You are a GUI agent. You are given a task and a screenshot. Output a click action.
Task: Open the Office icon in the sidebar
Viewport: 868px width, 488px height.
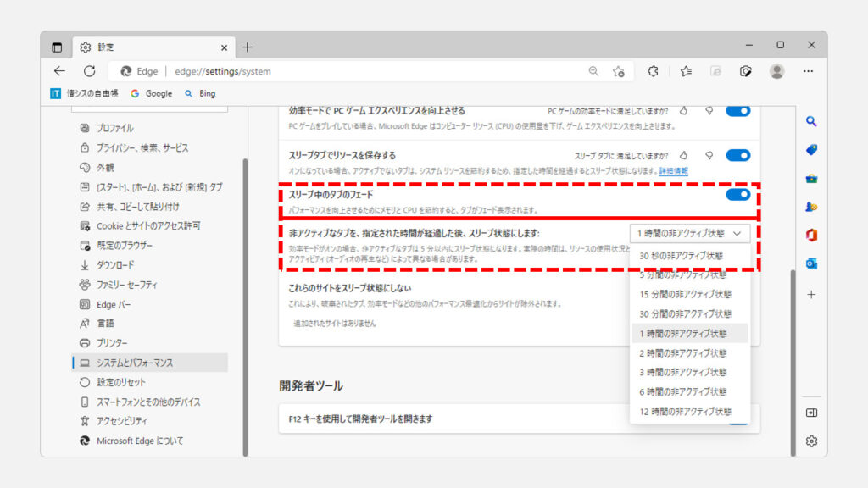click(811, 235)
